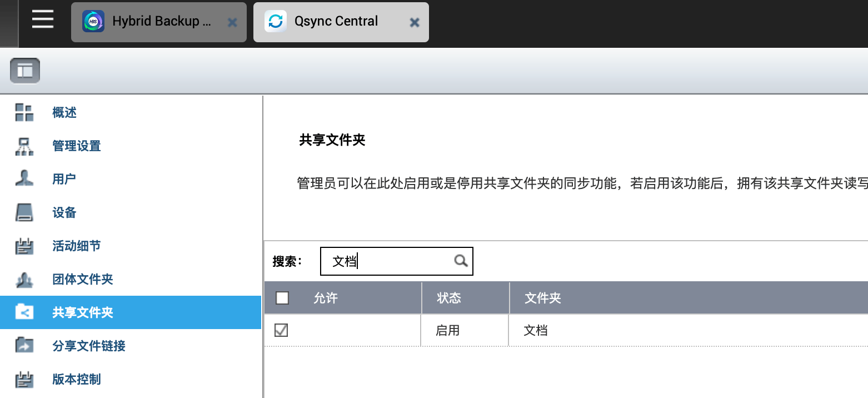Click the 管理设置 network icon
This screenshot has height=398, width=868.
24,146
